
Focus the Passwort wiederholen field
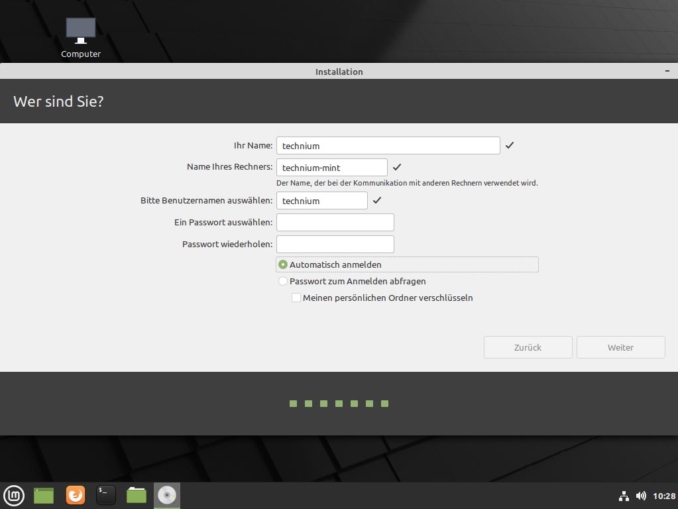(335, 244)
